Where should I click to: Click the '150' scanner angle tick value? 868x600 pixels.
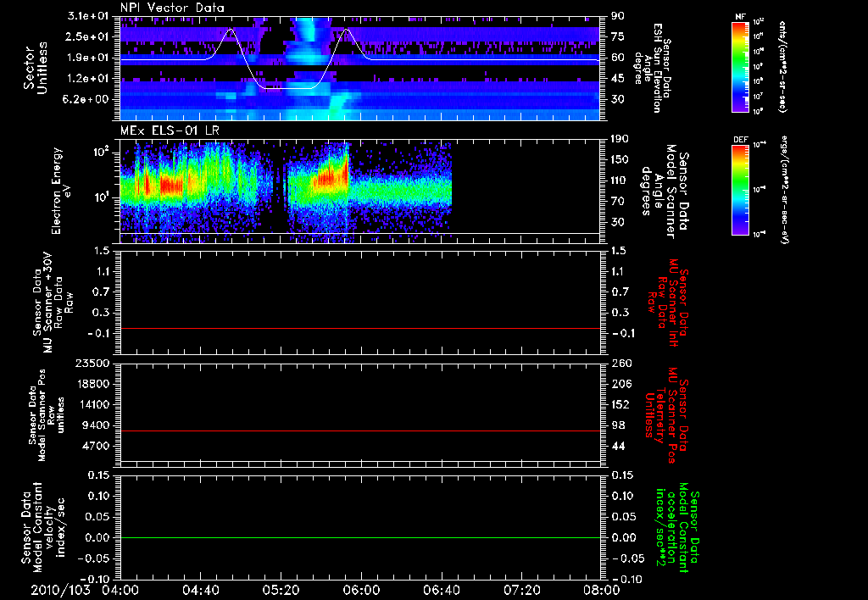coord(620,160)
